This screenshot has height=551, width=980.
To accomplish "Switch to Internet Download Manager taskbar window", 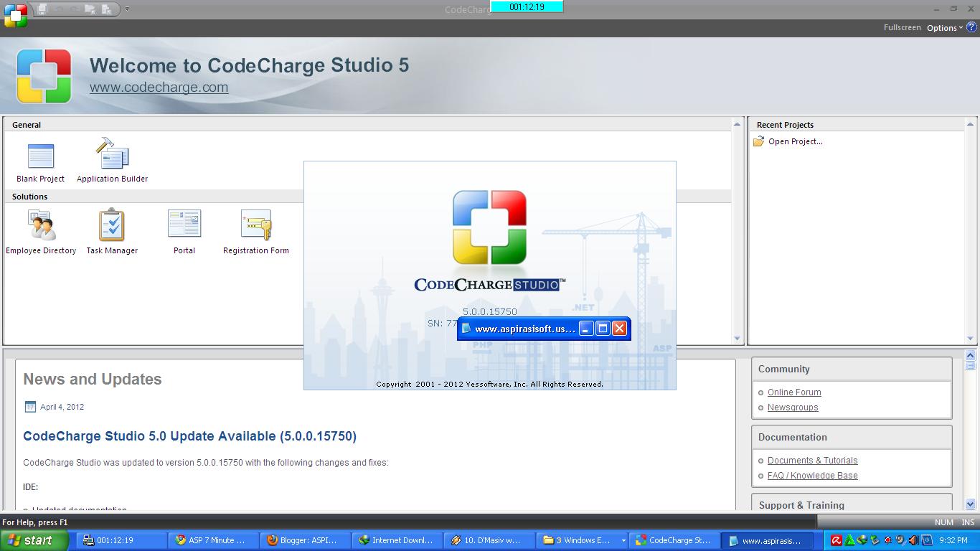I will click(397, 540).
